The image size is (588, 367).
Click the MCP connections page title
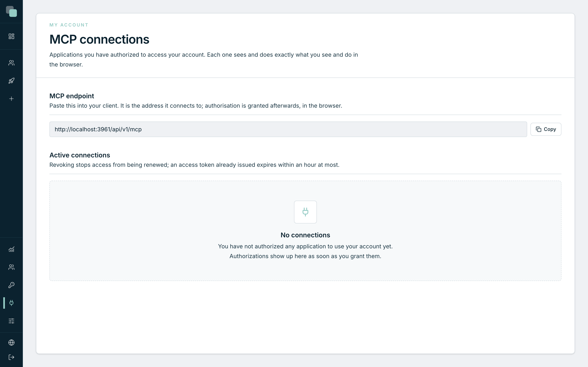click(x=99, y=39)
